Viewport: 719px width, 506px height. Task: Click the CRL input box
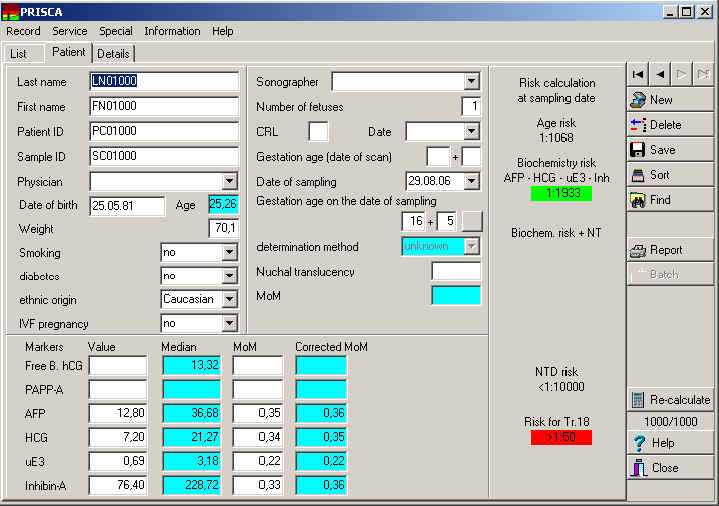coord(318,132)
